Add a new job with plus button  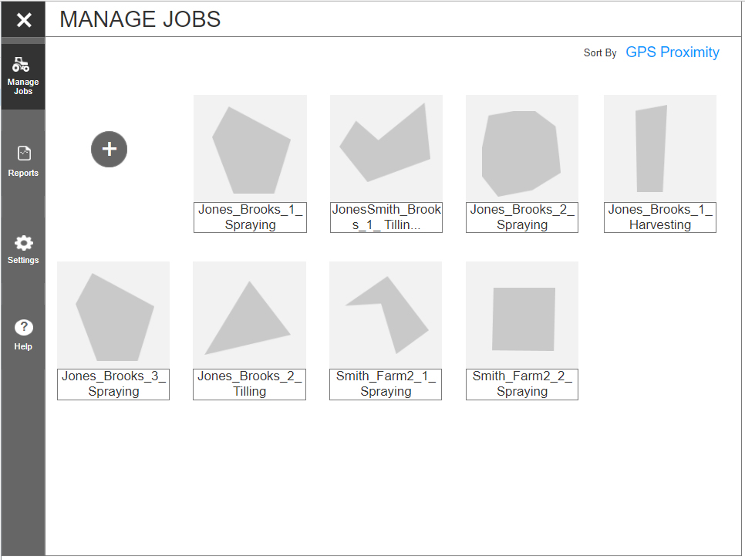click(x=109, y=150)
